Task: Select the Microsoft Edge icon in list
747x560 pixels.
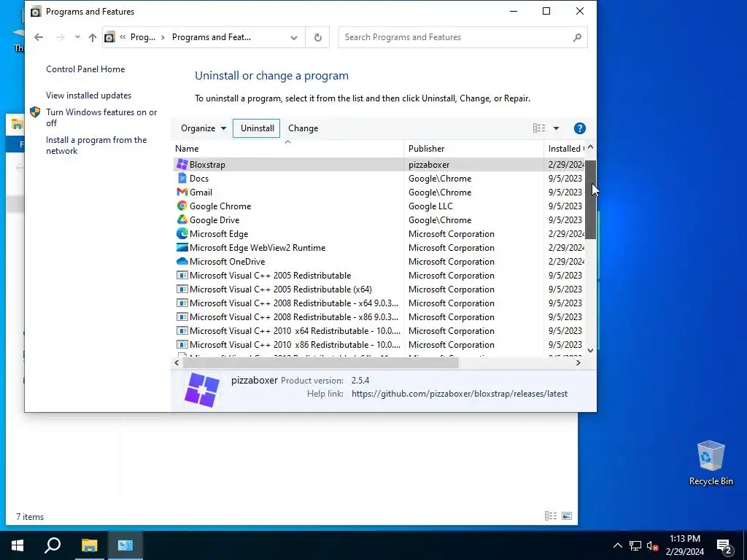Action: tap(182, 233)
